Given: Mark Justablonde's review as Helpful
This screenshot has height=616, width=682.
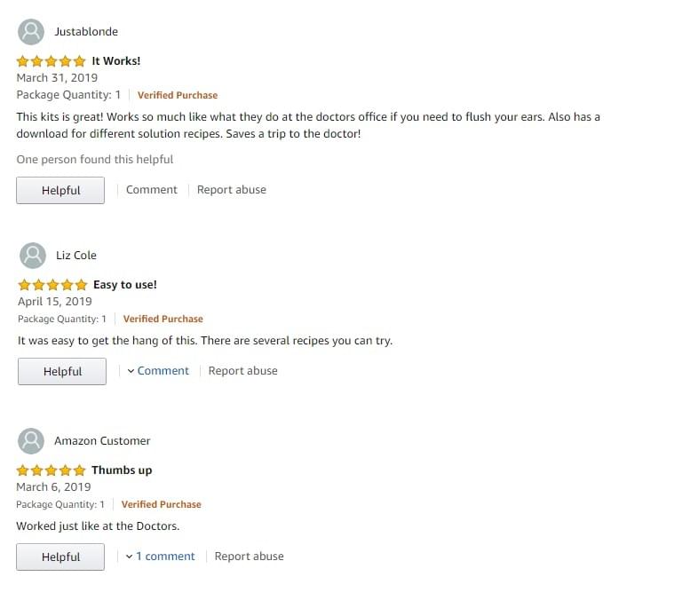Looking at the screenshot, I should (x=60, y=190).
